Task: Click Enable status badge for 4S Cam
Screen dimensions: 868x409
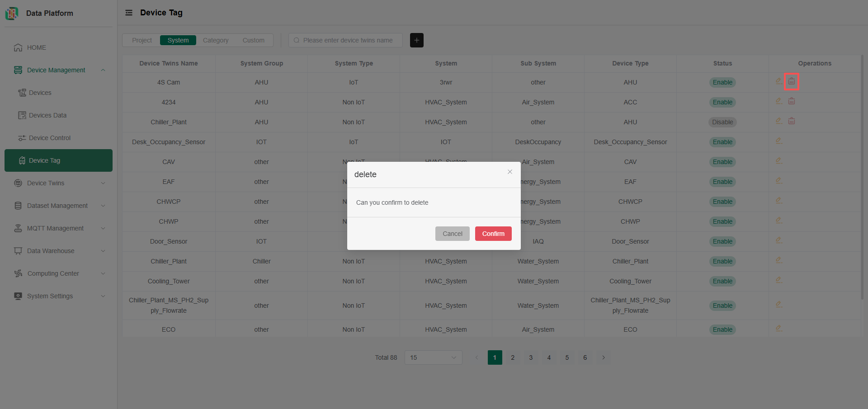Action: (x=722, y=82)
